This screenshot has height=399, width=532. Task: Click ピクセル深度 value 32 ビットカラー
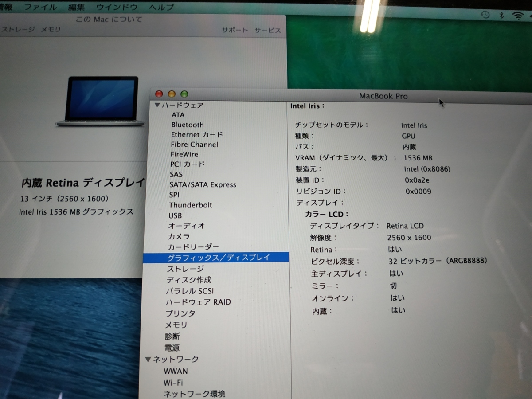pyautogui.click(x=438, y=261)
